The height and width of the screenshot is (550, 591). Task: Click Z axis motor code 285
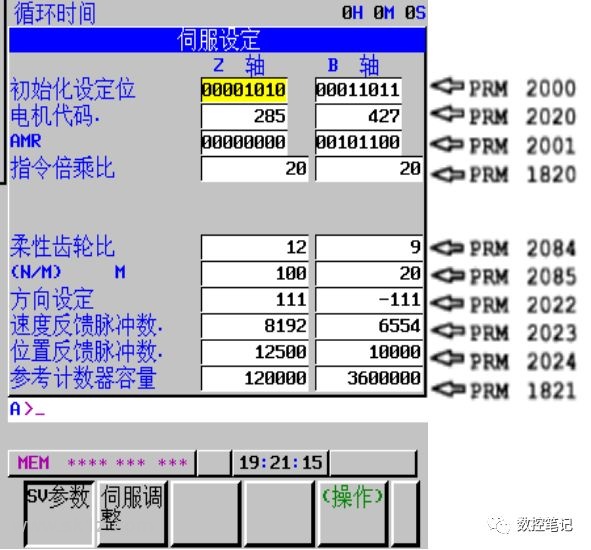(x=244, y=116)
